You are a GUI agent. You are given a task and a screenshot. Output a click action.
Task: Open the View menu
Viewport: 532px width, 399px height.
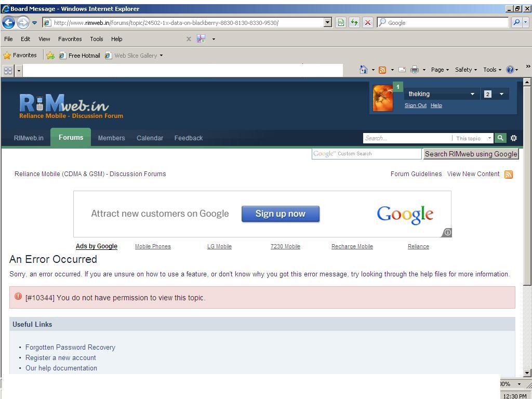pos(44,39)
